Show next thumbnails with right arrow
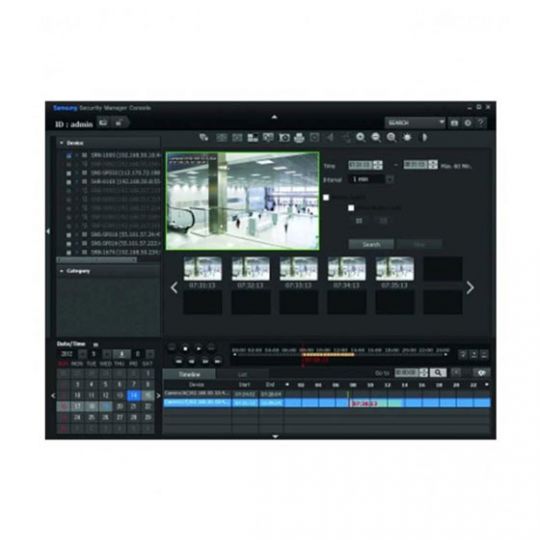540x540 pixels. click(470, 288)
